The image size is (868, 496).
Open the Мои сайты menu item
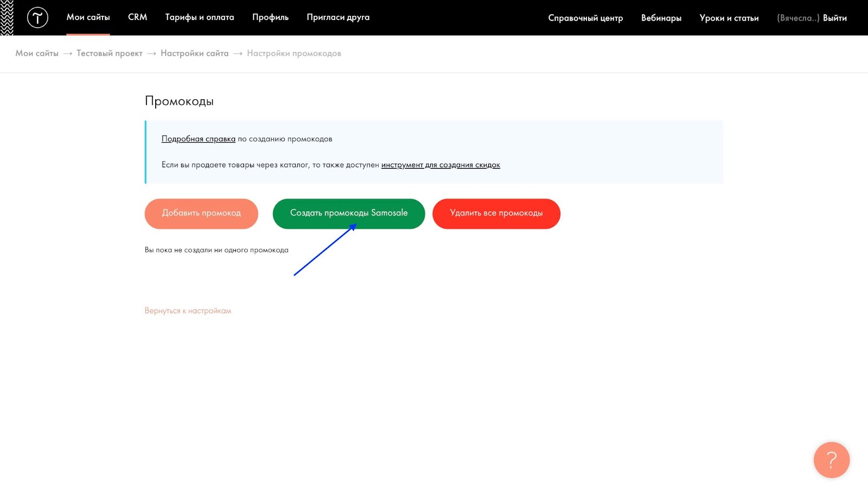point(88,17)
